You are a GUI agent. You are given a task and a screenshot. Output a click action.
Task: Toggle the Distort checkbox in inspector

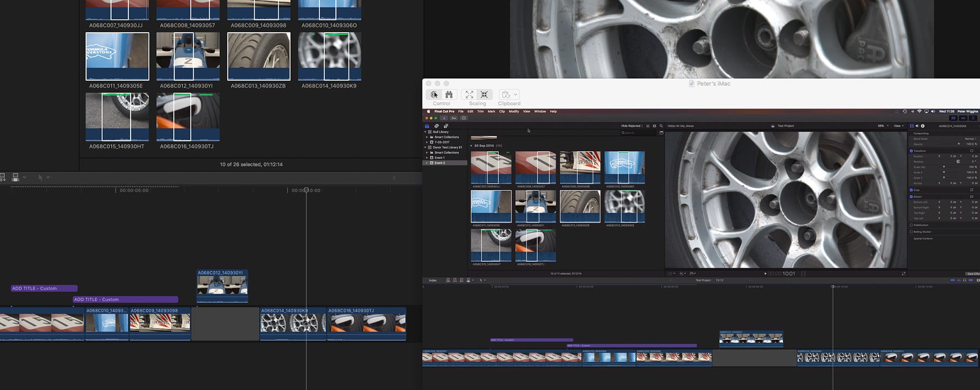(911, 197)
